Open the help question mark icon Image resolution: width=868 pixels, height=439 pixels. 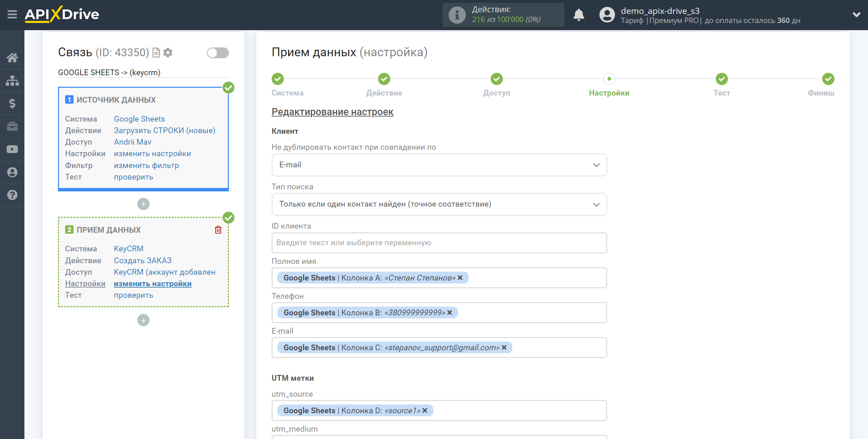click(x=12, y=195)
